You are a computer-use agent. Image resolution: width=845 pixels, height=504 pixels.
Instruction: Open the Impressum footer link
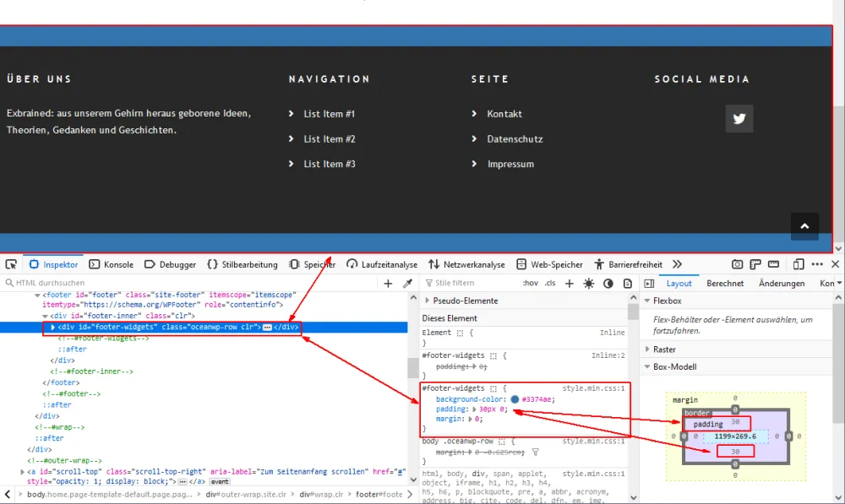510,164
